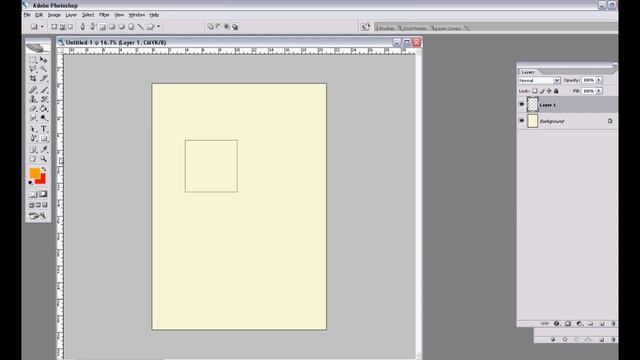This screenshot has width=640, height=360.
Task: Select the Paint Bucket tool
Action: click(x=44, y=109)
